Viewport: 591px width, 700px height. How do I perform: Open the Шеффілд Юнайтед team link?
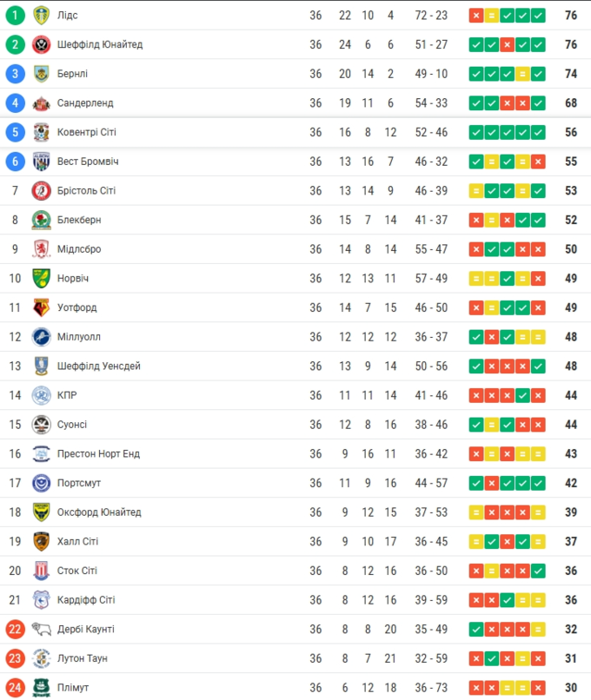(x=99, y=44)
